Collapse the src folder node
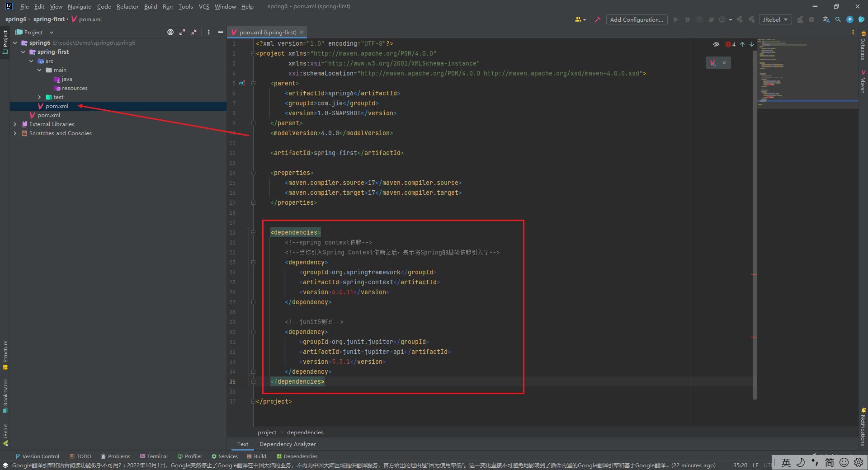868x470 pixels. [31, 61]
